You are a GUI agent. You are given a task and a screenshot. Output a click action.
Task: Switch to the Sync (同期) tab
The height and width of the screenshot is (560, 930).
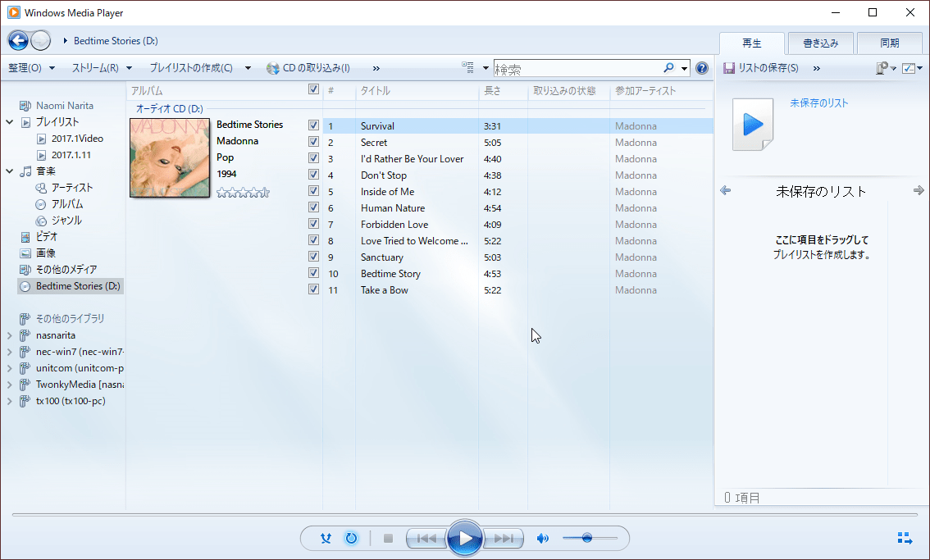[x=890, y=43]
